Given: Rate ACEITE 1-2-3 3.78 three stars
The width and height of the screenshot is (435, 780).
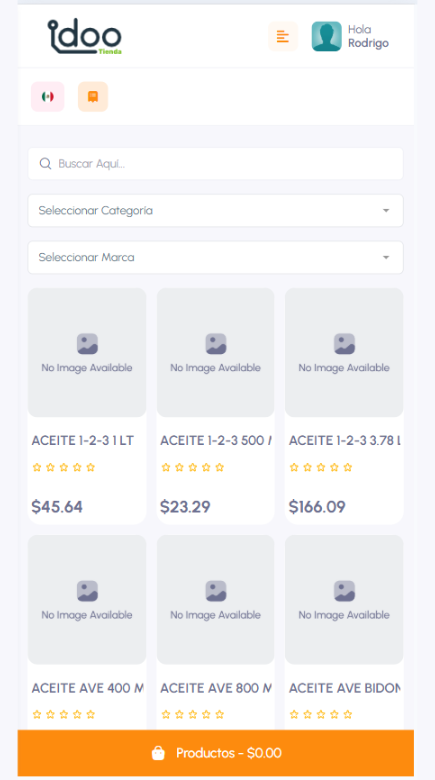Looking at the screenshot, I should tap(321, 467).
